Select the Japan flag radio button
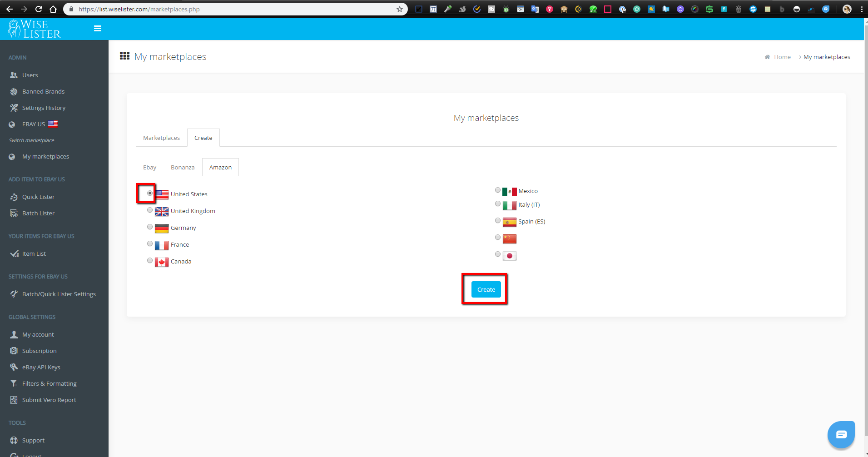868x457 pixels. pyautogui.click(x=498, y=254)
